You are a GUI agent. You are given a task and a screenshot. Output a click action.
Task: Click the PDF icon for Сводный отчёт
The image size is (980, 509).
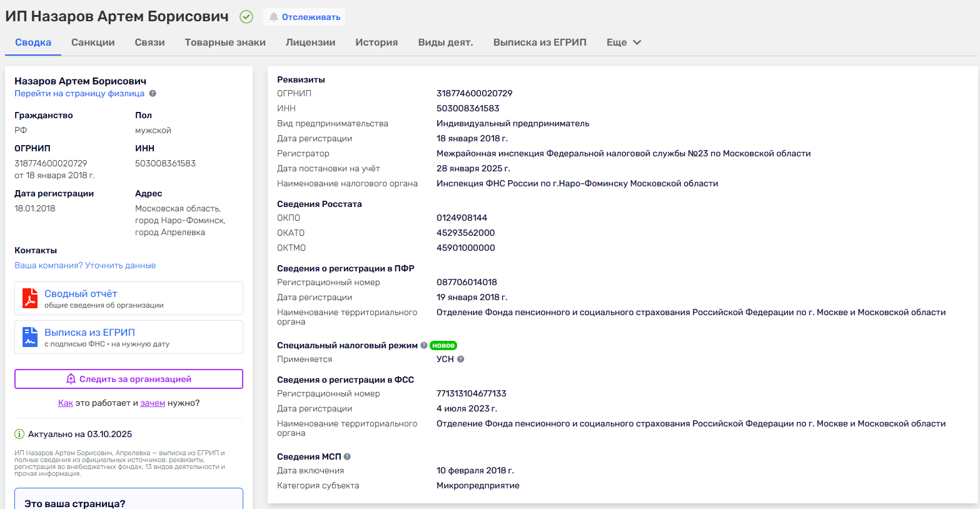point(30,298)
